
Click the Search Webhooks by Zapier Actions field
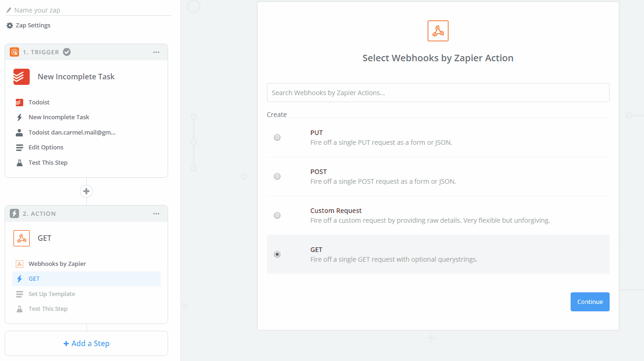438,93
